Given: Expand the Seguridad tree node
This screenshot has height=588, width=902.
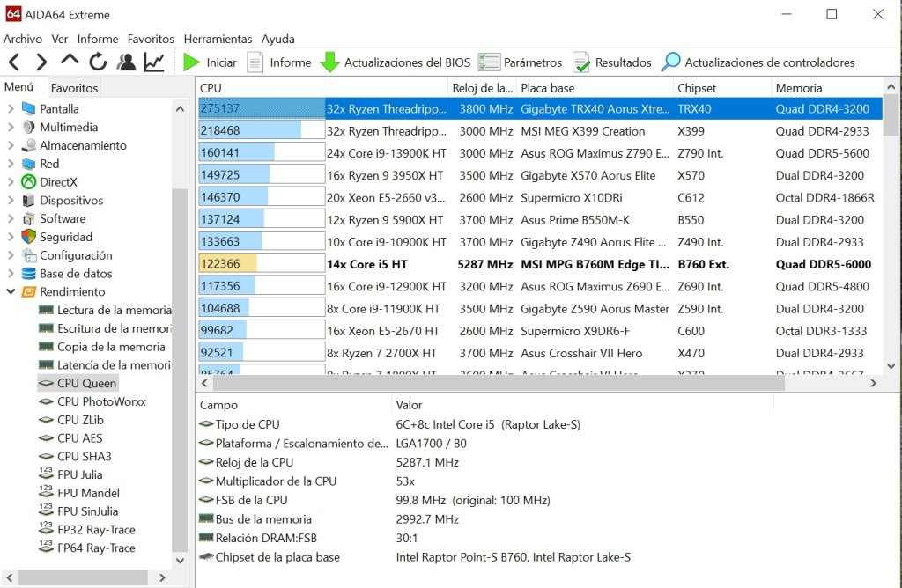Looking at the screenshot, I should click(x=11, y=237).
